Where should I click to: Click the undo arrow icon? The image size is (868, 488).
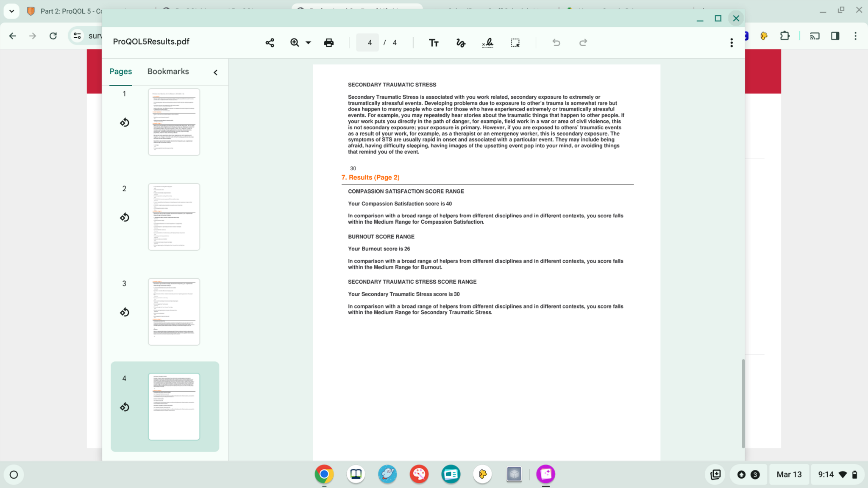[x=556, y=43]
